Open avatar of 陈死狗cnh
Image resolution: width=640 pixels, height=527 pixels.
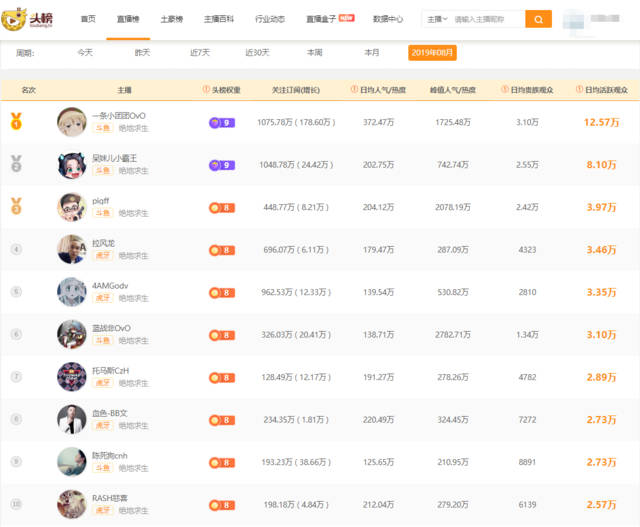point(72,462)
